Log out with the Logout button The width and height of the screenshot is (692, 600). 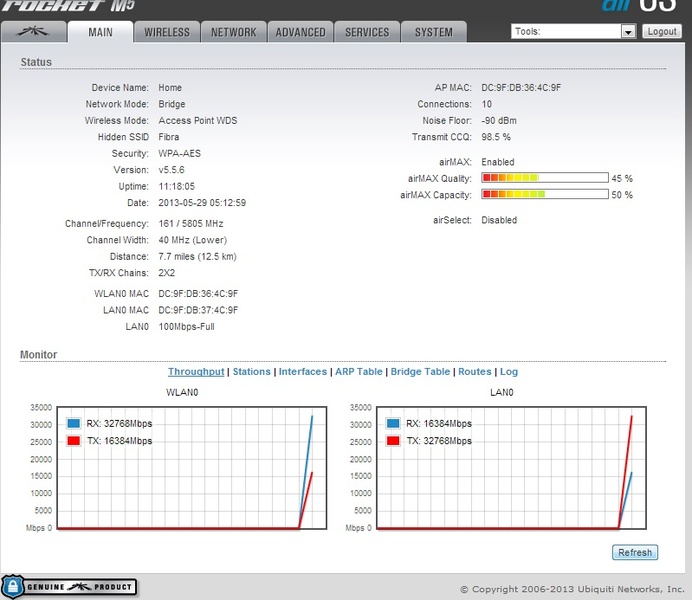click(662, 31)
